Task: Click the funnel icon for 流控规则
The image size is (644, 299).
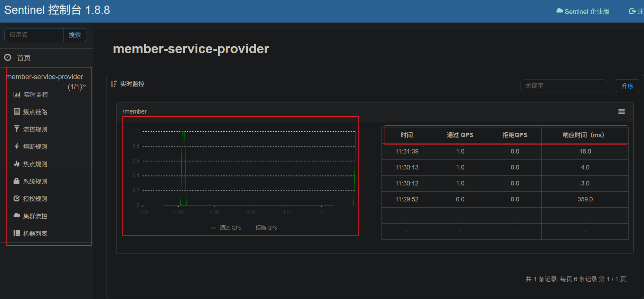Action: point(17,129)
